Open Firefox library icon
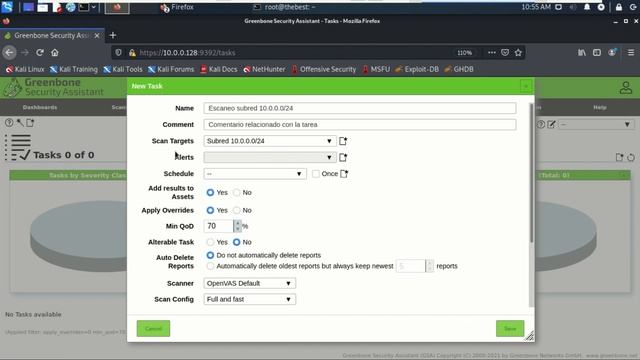This screenshot has width=640, height=360. tap(582, 53)
